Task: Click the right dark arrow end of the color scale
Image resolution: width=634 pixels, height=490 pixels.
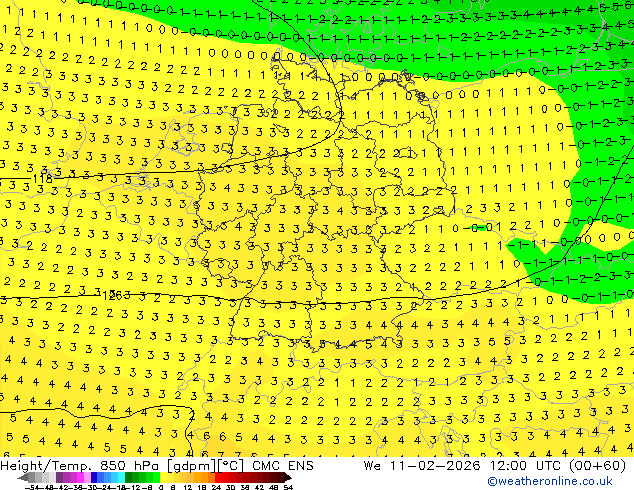Action: pyautogui.click(x=288, y=478)
